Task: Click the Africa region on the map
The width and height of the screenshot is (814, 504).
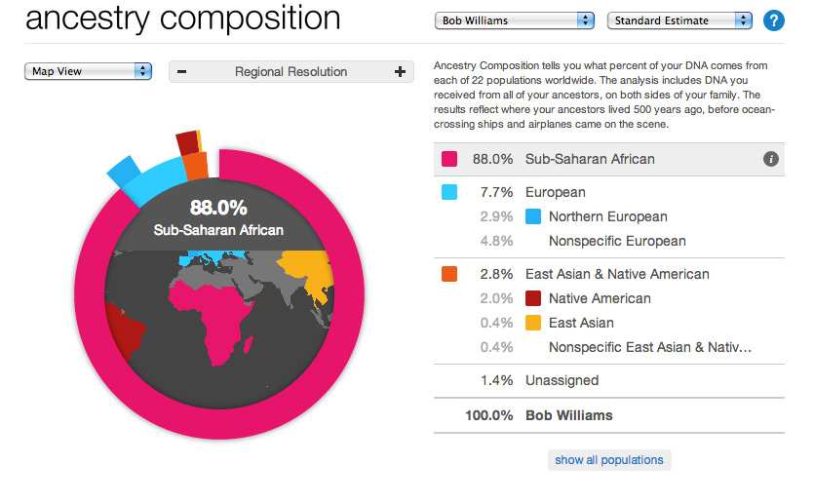Action: [213, 312]
